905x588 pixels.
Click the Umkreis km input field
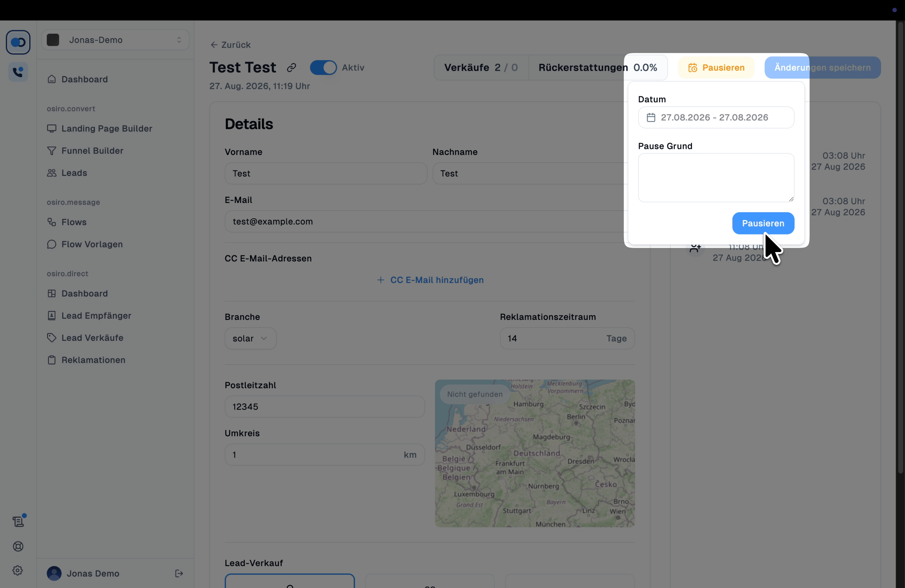pos(324,455)
